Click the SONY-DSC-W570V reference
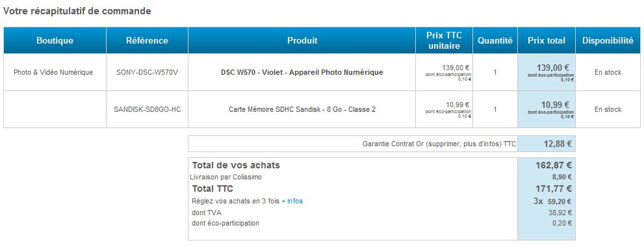This screenshot has height=247, width=644. point(147,72)
